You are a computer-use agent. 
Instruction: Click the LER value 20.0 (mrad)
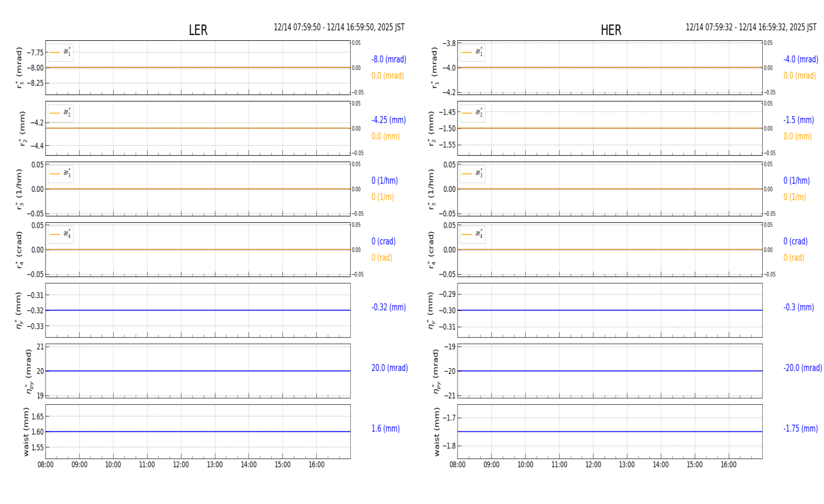point(390,368)
